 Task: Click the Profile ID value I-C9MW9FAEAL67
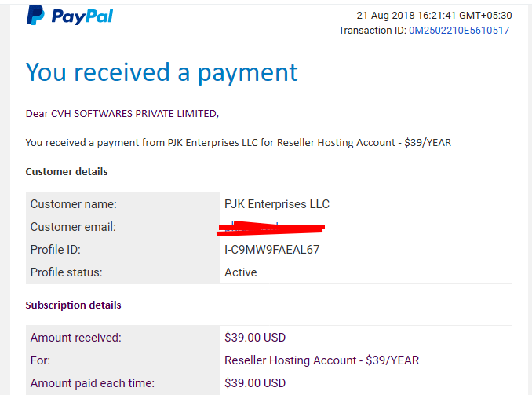pyautogui.click(x=271, y=250)
